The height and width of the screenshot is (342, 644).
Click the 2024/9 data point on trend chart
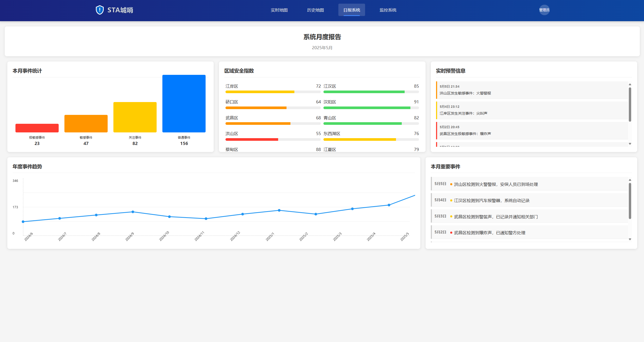click(133, 212)
